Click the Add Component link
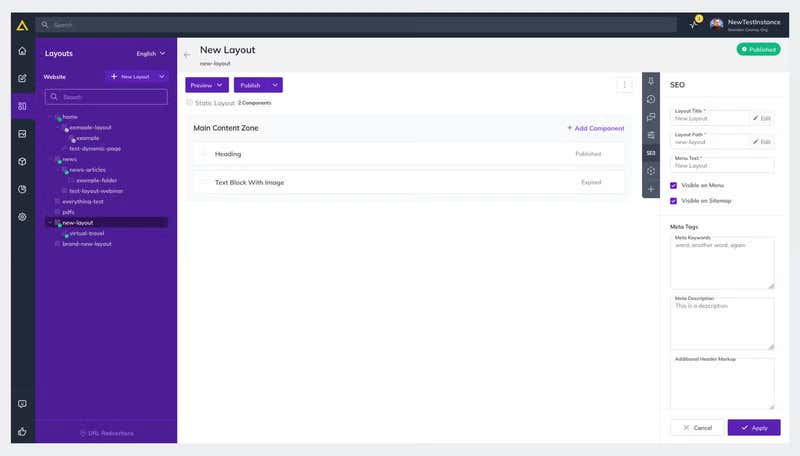Screen dimensions: 800x456 click(x=595, y=128)
